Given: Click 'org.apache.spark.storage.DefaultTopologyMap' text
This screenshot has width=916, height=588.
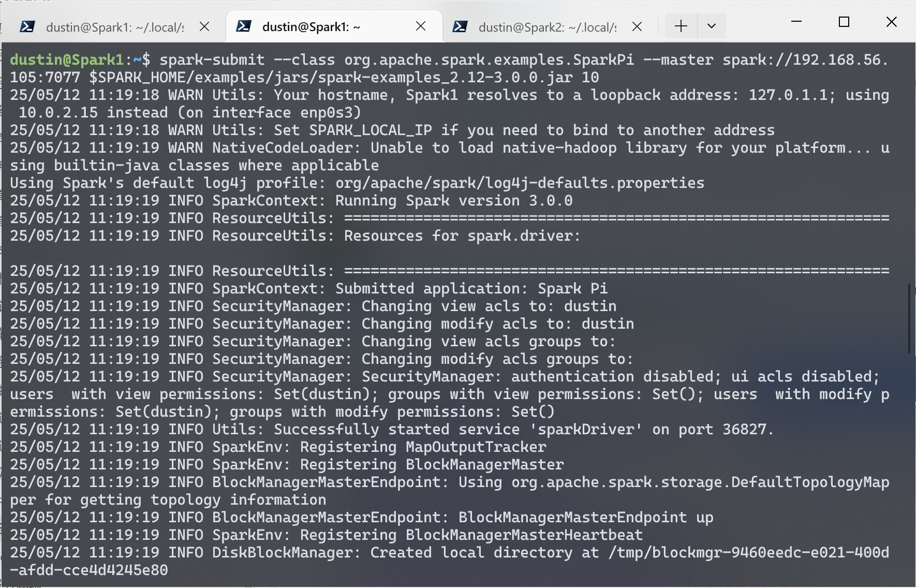Looking at the screenshot, I should (x=701, y=482).
